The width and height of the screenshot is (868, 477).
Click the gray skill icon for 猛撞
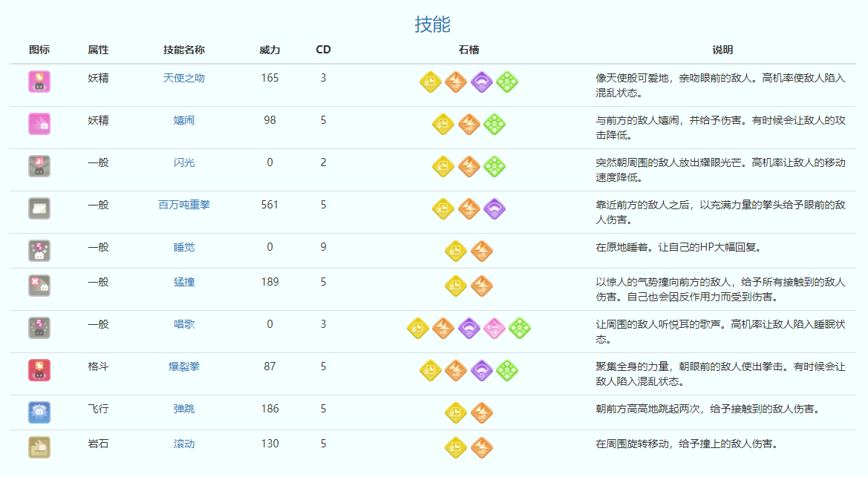coord(39,286)
